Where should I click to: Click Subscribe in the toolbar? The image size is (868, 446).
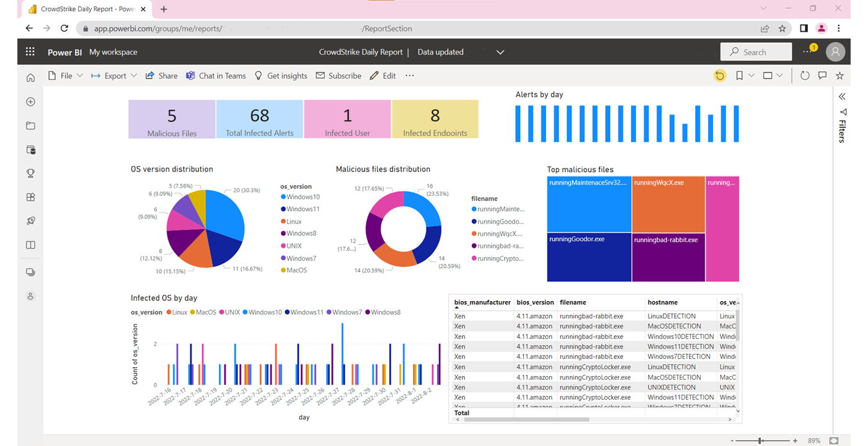coord(339,76)
